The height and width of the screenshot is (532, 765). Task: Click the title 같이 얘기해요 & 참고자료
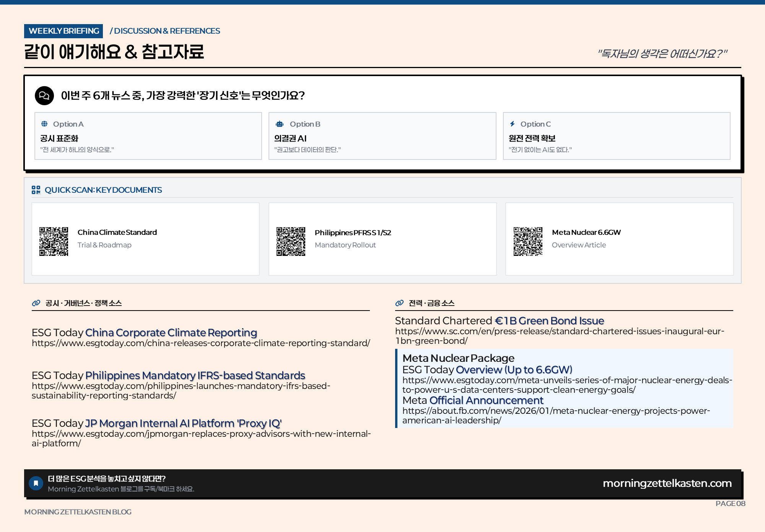point(114,52)
